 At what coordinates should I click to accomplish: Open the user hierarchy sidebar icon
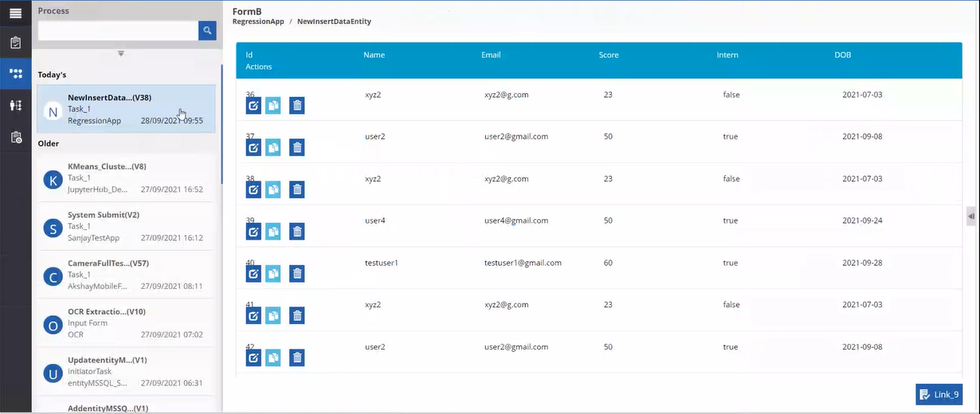pos(15,105)
